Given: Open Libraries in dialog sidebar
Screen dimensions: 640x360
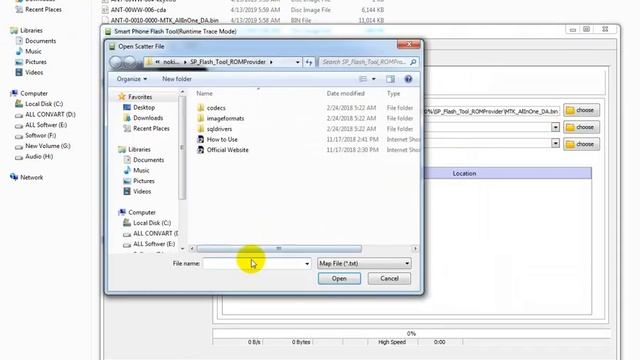Looking at the screenshot, I should point(139,150).
